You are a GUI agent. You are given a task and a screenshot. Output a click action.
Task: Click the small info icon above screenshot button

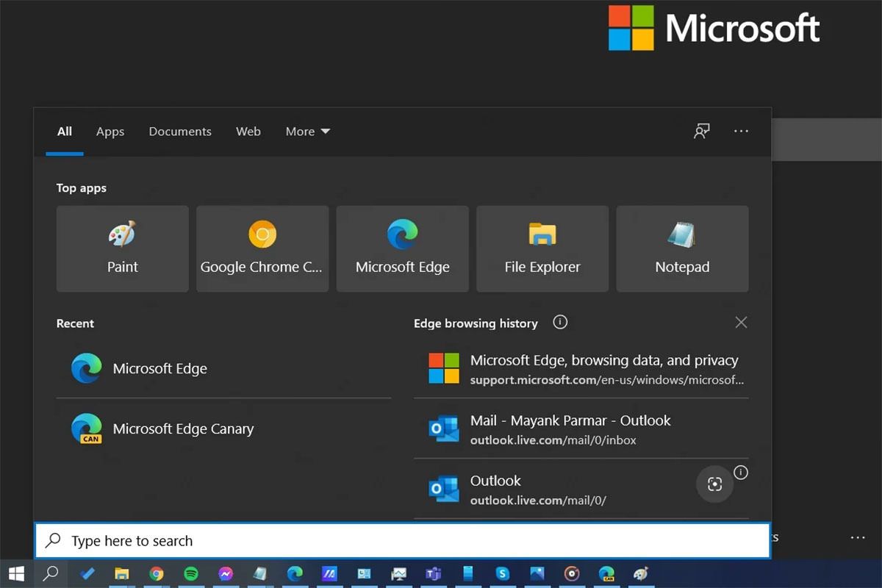pyautogui.click(x=741, y=473)
